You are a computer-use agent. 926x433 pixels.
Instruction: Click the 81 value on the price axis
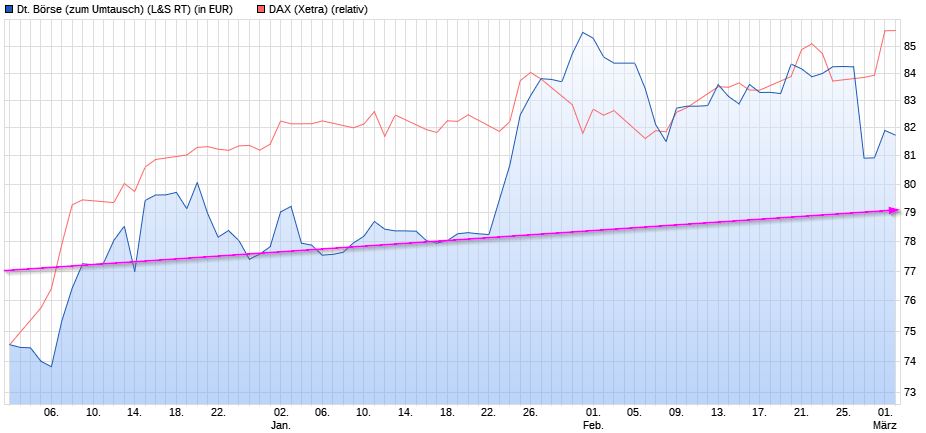tap(910, 156)
